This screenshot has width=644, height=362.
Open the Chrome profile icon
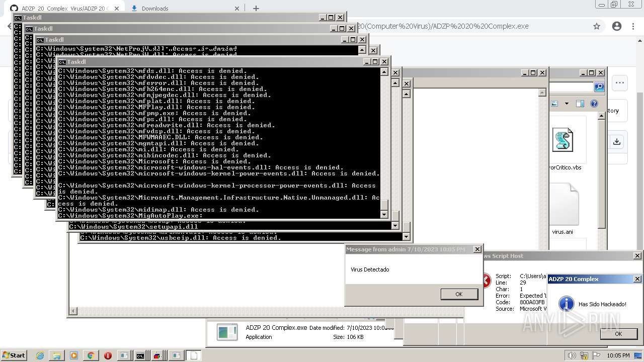(617, 26)
